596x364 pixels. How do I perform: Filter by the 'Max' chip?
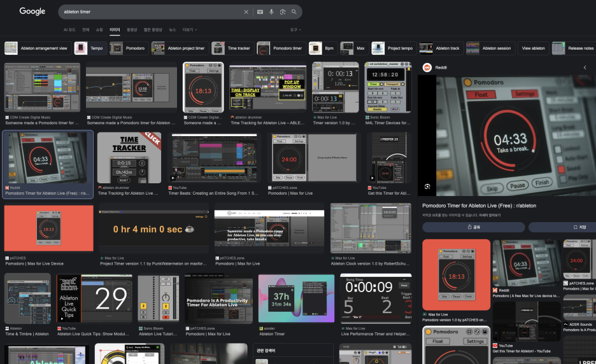point(354,48)
